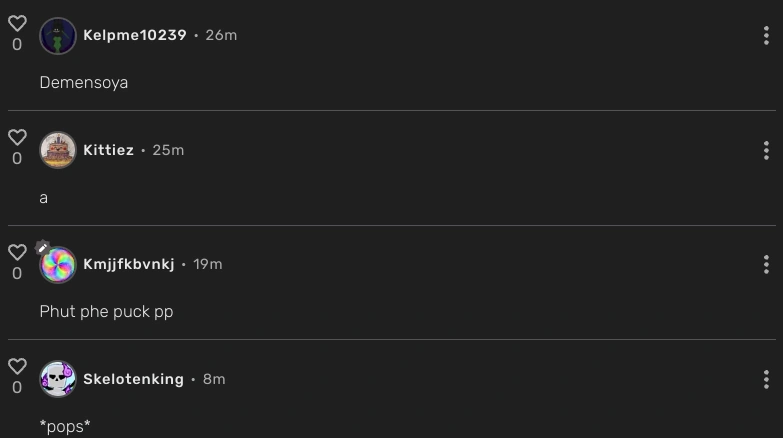Image resolution: width=783 pixels, height=438 pixels.
Task: Toggle heart on Kmjjfkbvnkj's comment
Action: pos(17,253)
